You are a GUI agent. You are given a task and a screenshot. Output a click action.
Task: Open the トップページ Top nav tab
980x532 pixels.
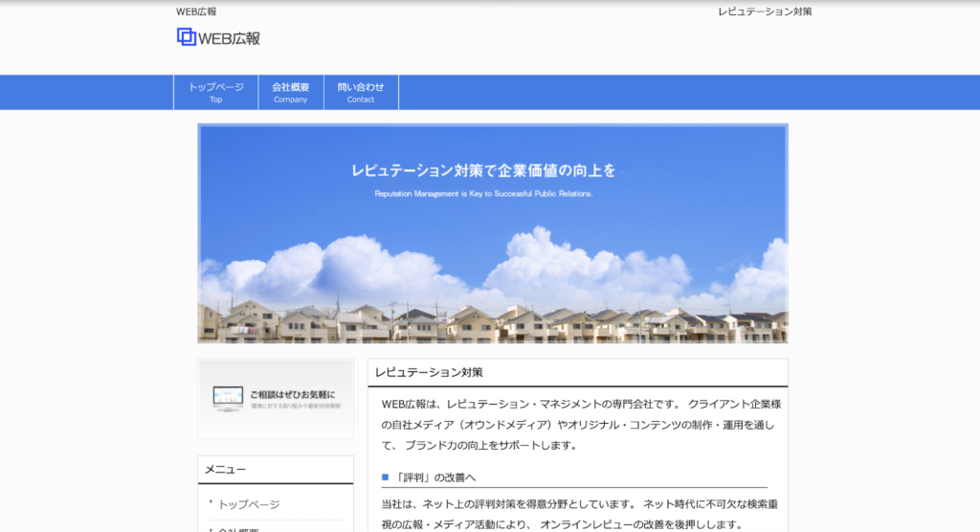[x=215, y=93]
